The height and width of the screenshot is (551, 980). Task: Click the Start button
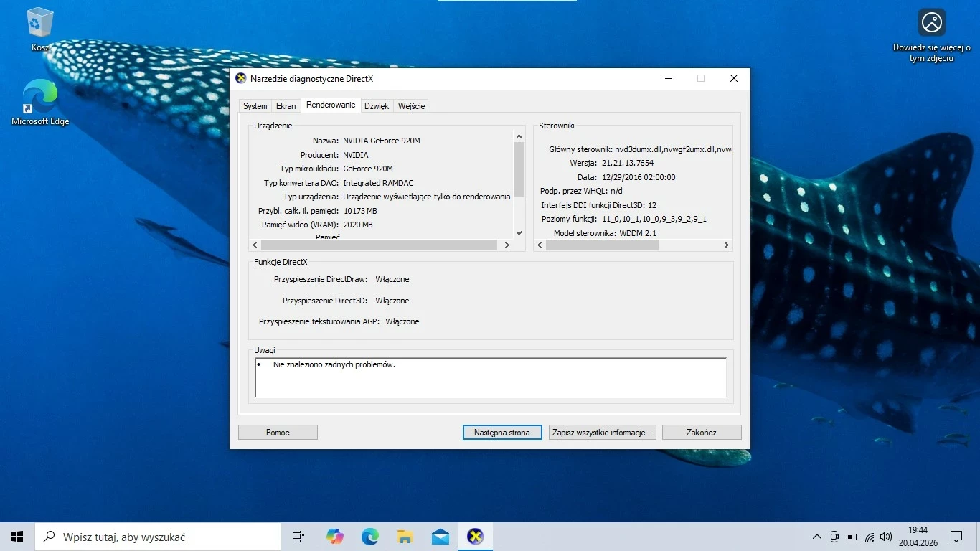click(17, 536)
